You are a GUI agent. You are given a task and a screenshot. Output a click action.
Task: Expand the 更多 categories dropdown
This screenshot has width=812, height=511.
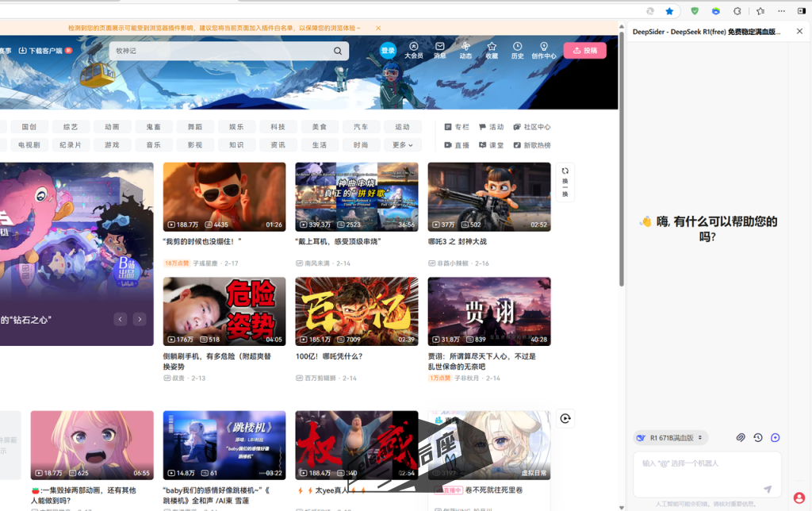403,145
